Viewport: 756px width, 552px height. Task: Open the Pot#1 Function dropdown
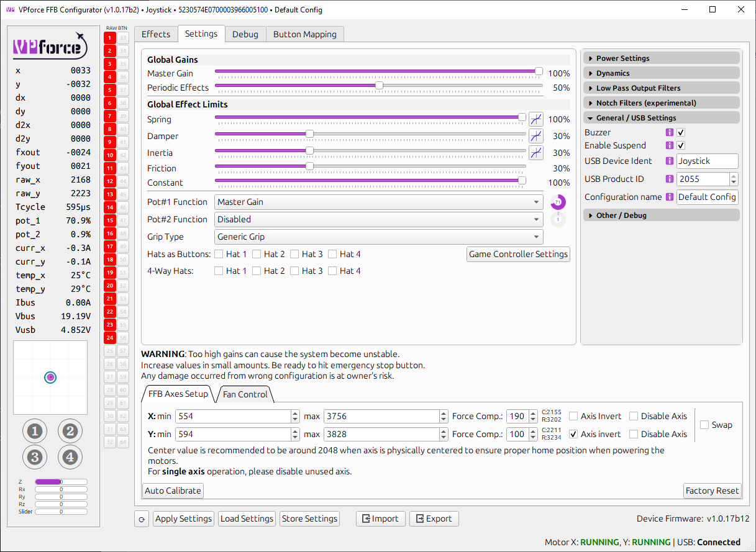point(379,202)
